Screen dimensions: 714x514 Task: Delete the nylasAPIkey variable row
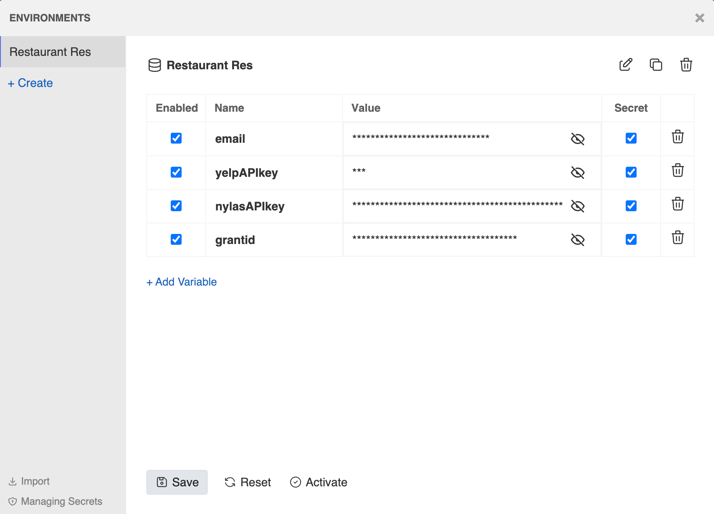pyautogui.click(x=678, y=204)
